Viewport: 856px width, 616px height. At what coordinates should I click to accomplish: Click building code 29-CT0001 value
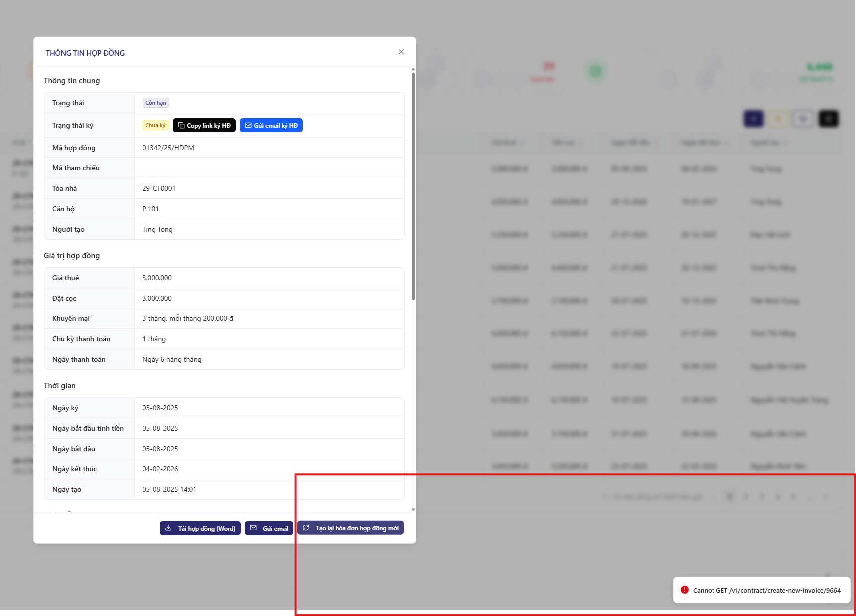click(x=159, y=188)
